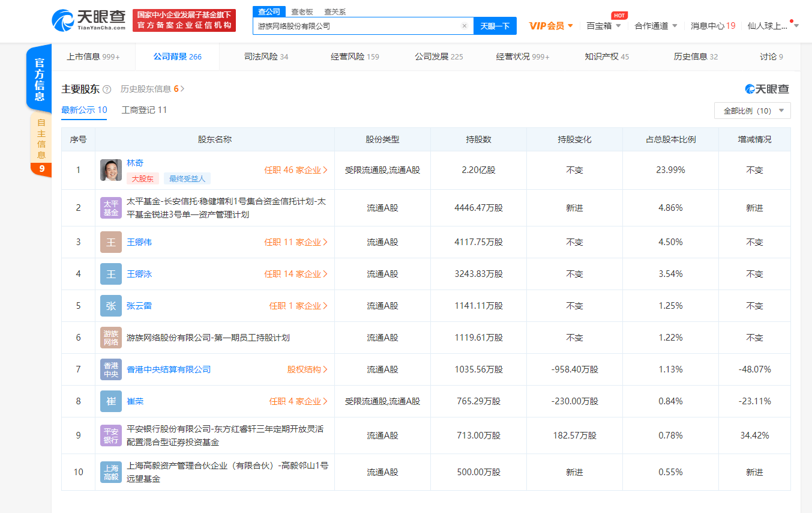Switch to the 查关系 search tab
812x513 pixels.
pyautogui.click(x=335, y=11)
